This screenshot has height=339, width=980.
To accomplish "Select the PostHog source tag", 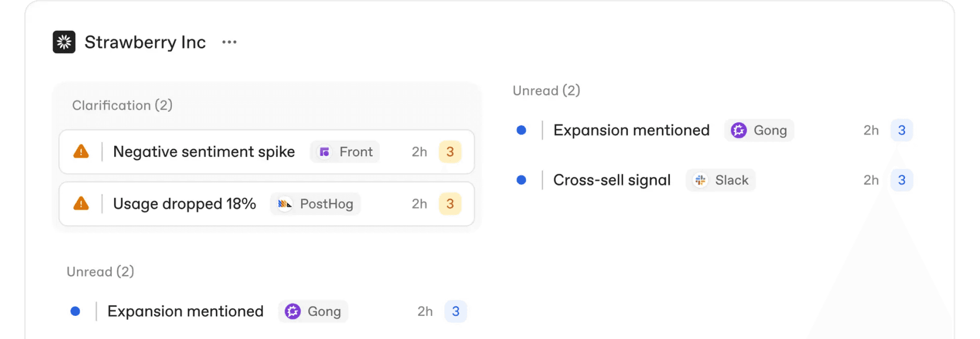I will [315, 203].
